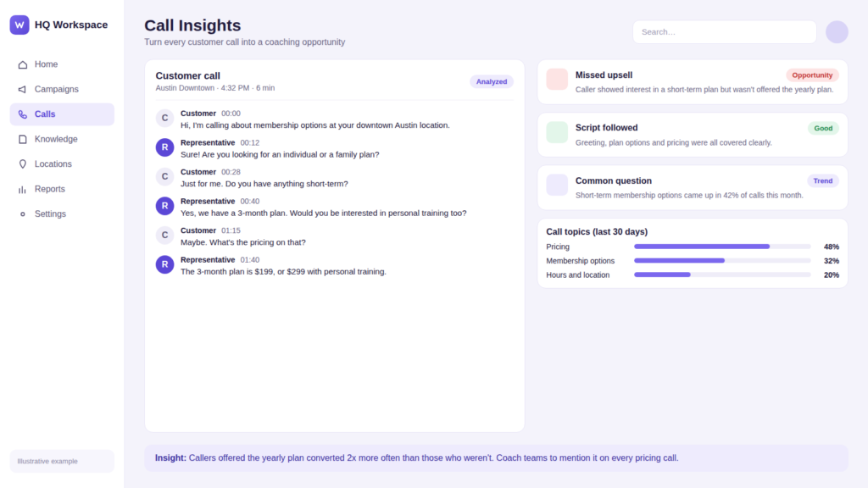This screenshot has width=868, height=488.
Task: Click the Insight banner at bottom
Action: tap(496, 458)
